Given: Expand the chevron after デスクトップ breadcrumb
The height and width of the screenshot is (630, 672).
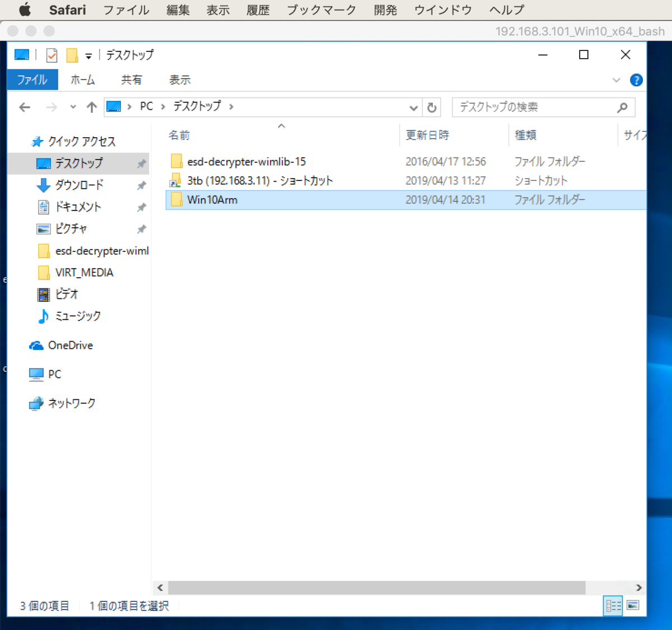Looking at the screenshot, I should tap(231, 106).
